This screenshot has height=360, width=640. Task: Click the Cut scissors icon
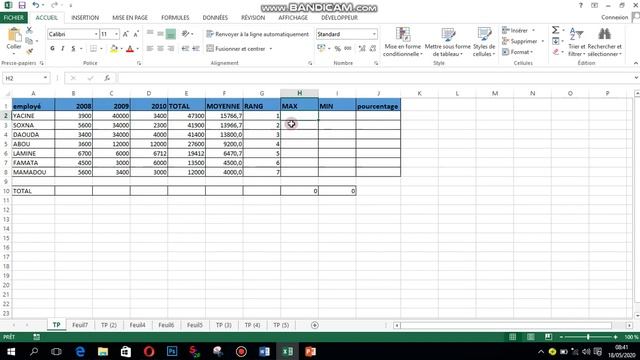coord(29,30)
